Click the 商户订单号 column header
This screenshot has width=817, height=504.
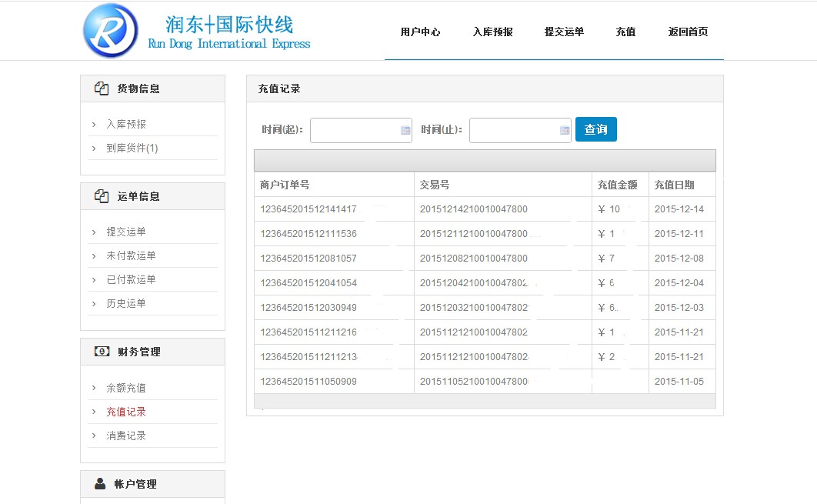click(285, 185)
